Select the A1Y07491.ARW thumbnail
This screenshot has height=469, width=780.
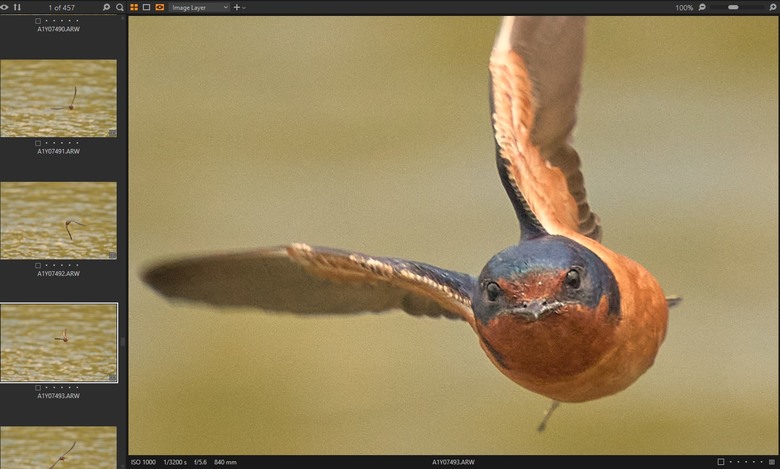(59, 98)
